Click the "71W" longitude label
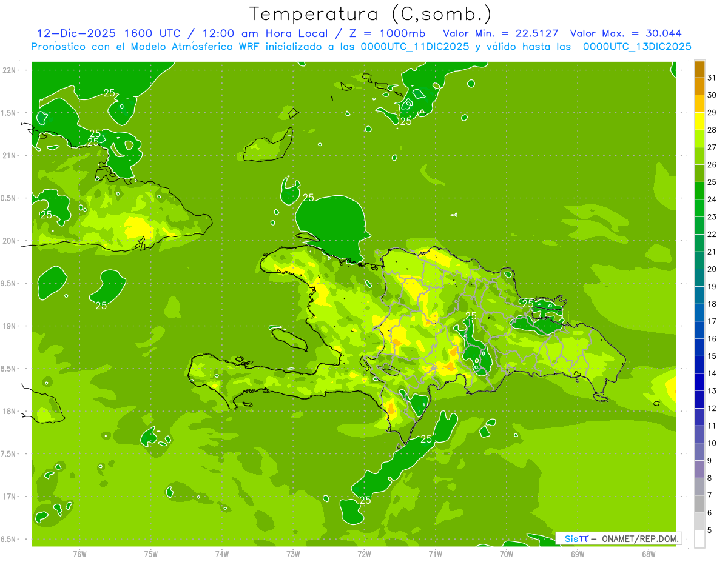Image resolution: width=728 pixels, height=562 pixels. click(x=435, y=554)
